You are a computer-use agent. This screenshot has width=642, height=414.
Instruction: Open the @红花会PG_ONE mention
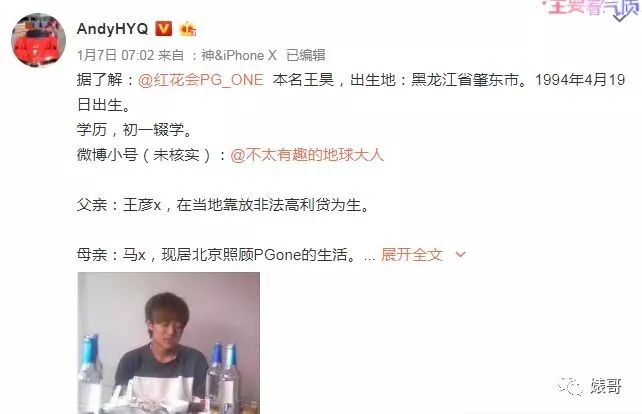tap(201, 79)
